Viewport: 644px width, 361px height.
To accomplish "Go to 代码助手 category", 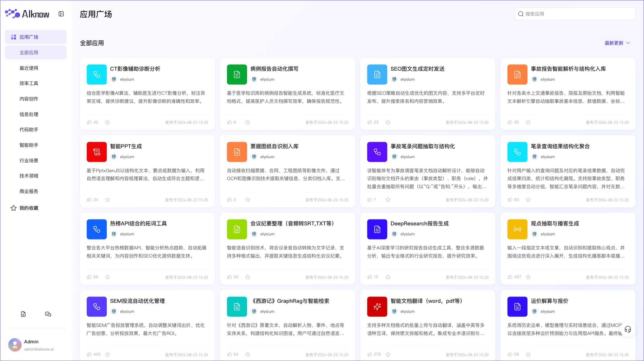I will click(x=29, y=130).
